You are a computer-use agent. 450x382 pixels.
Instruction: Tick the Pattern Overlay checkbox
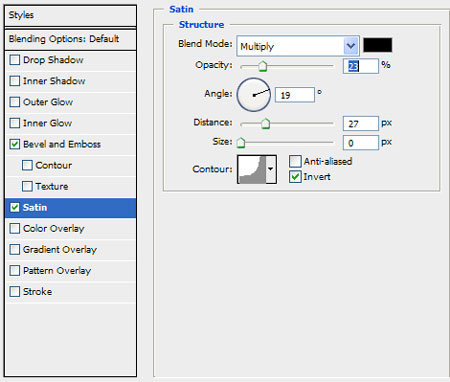tap(15, 271)
